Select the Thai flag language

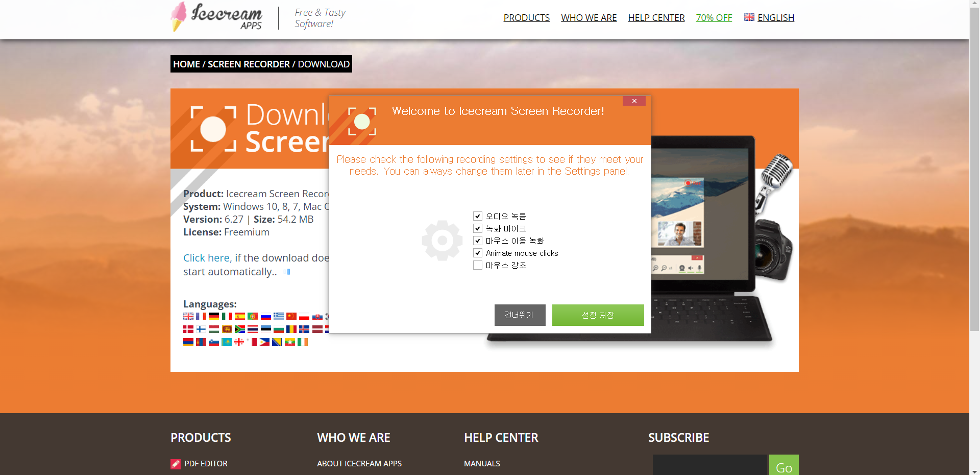coord(253,329)
